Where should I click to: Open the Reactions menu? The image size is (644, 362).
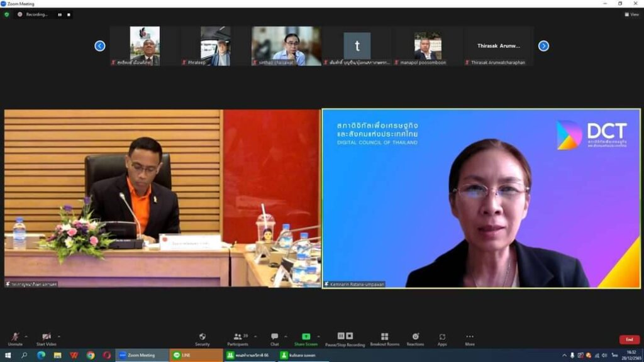415,338
